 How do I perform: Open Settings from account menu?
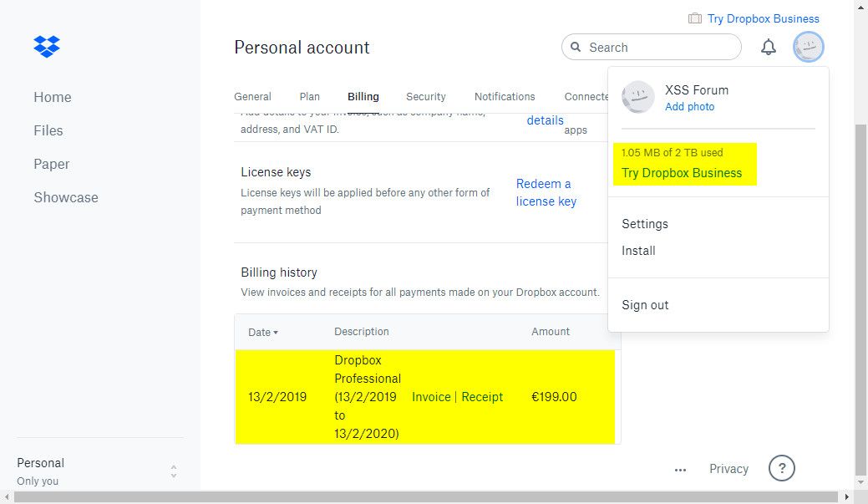point(645,224)
